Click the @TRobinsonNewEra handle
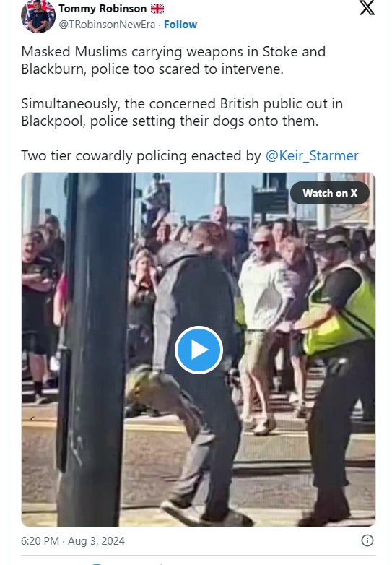Viewport: 392px width, 565px height. (x=107, y=25)
